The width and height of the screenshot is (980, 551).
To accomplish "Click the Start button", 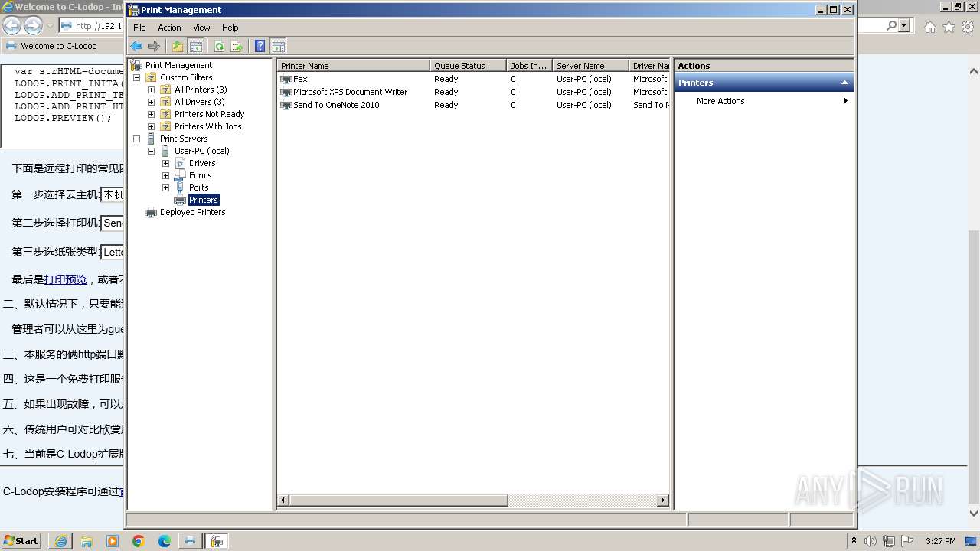I will tap(21, 541).
